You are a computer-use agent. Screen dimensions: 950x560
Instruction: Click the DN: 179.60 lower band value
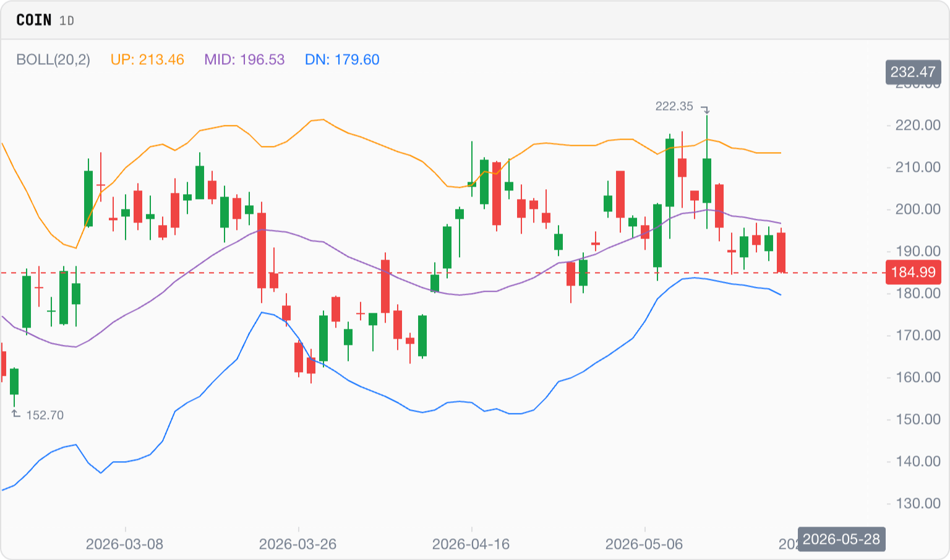click(342, 60)
